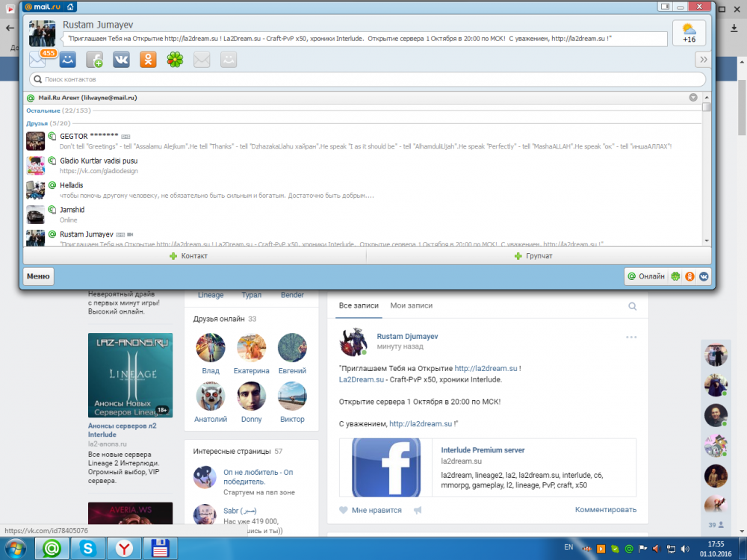Open the three-dot options menu on the post
The image size is (747, 560).
click(x=631, y=337)
